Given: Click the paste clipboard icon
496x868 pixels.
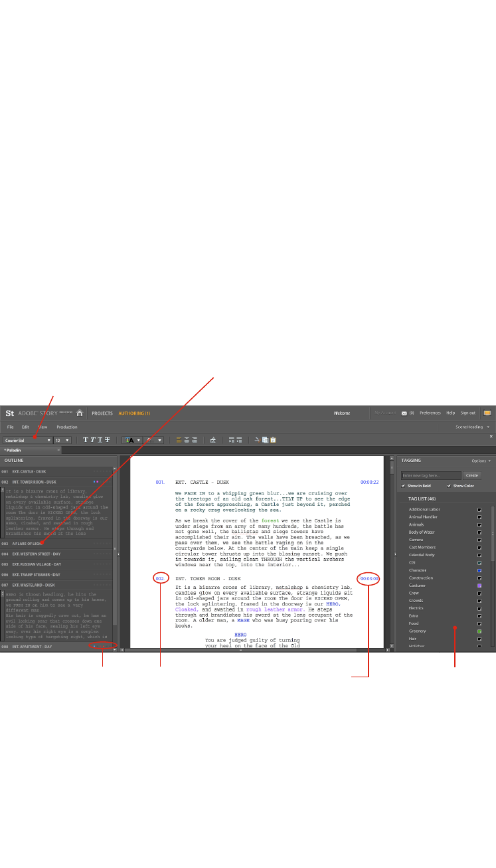Looking at the screenshot, I should pos(272,440).
